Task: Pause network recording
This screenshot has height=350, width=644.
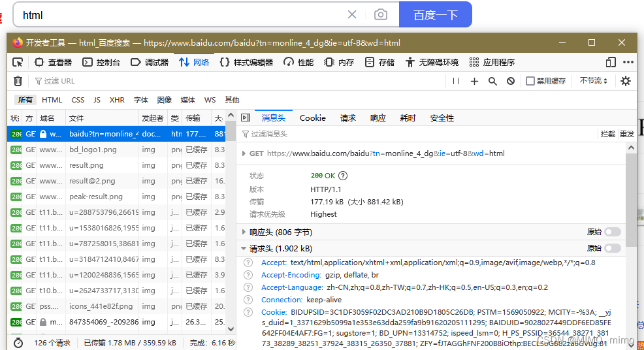Action: pyautogui.click(x=455, y=82)
